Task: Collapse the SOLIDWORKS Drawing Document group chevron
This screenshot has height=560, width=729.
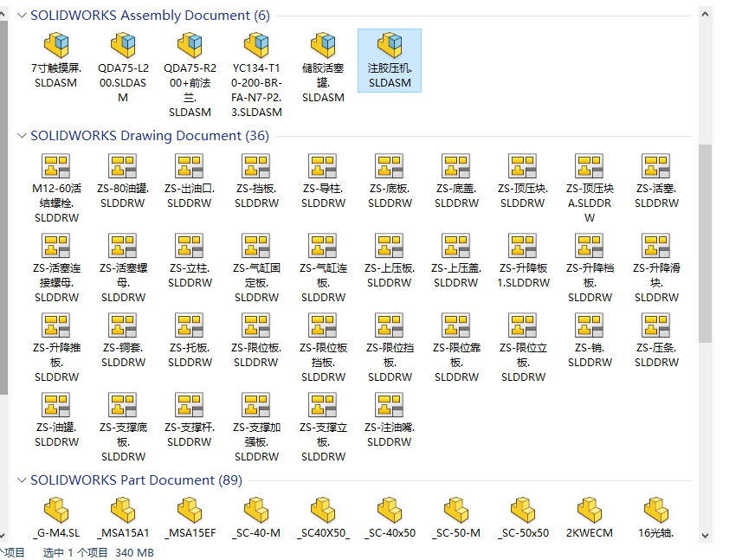Action: [22, 136]
